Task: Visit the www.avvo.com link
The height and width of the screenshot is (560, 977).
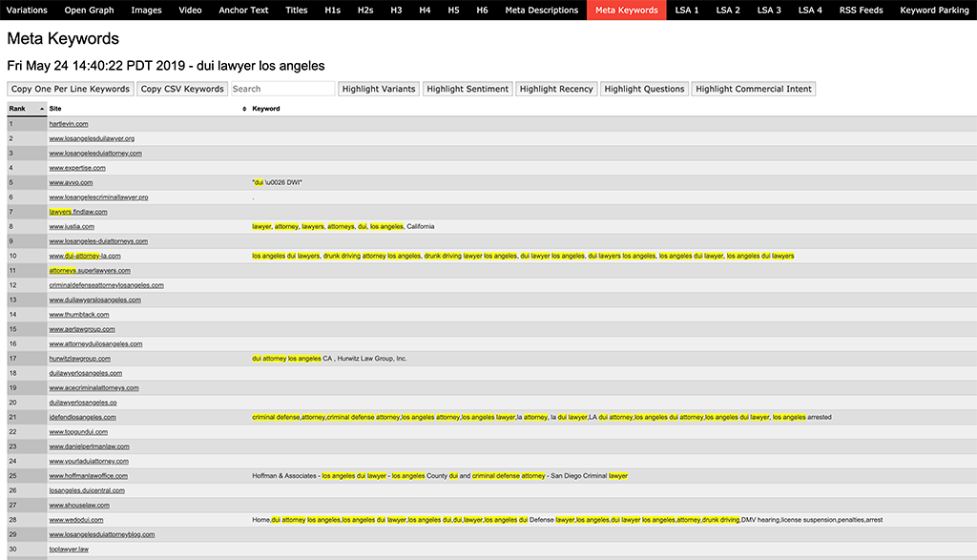Action: [x=71, y=182]
